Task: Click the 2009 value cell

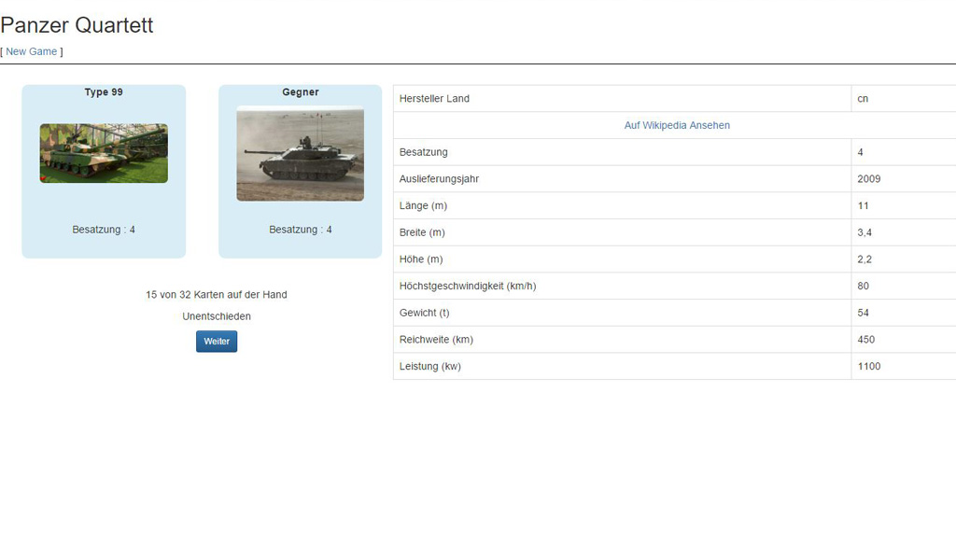Action: (869, 179)
